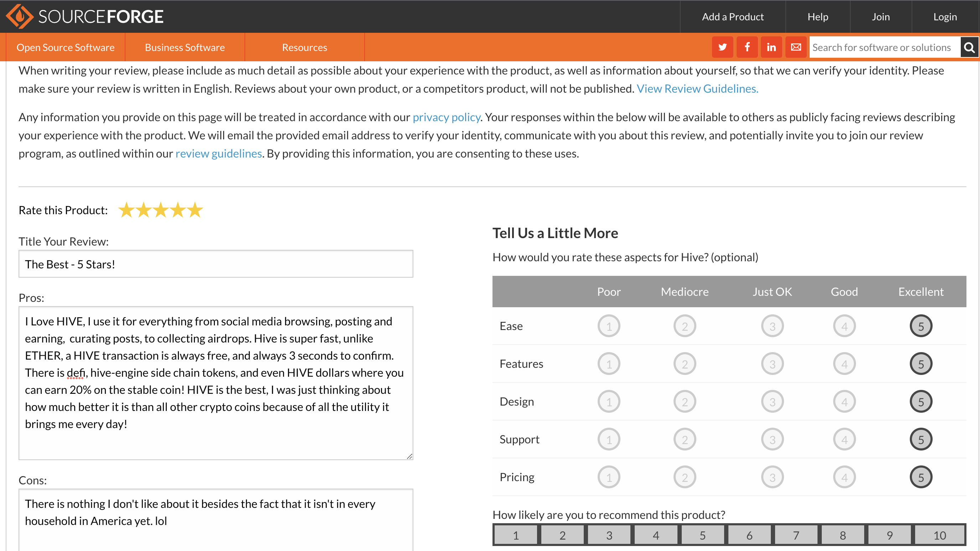The height and width of the screenshot is (551, 980).
Task: Click the Login link
Action: point(945,16)
